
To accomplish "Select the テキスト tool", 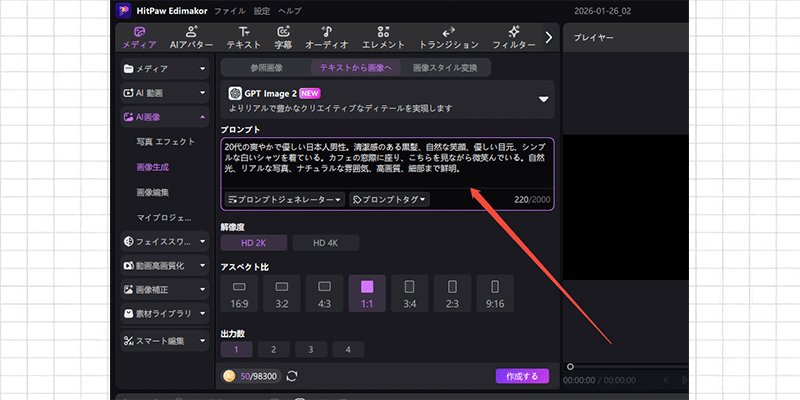I will (244, 38).
